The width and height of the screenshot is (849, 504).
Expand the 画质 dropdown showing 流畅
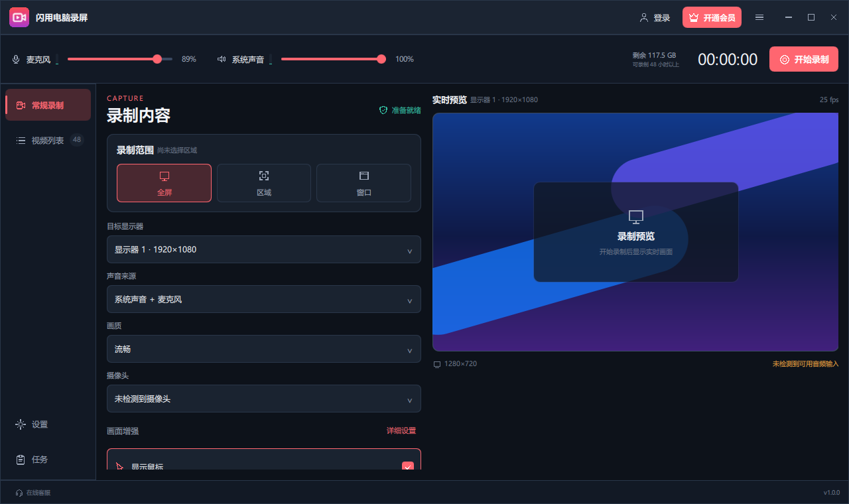(x=264, y=349)
